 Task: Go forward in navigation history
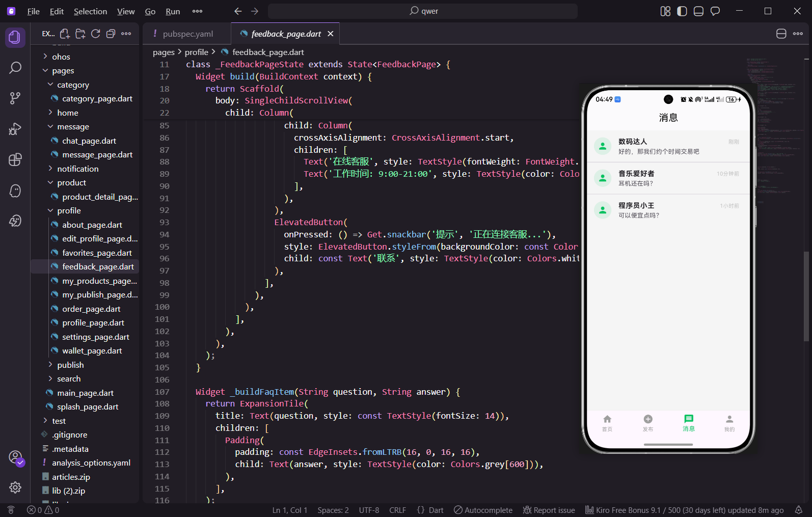click(x=255, y=11)
